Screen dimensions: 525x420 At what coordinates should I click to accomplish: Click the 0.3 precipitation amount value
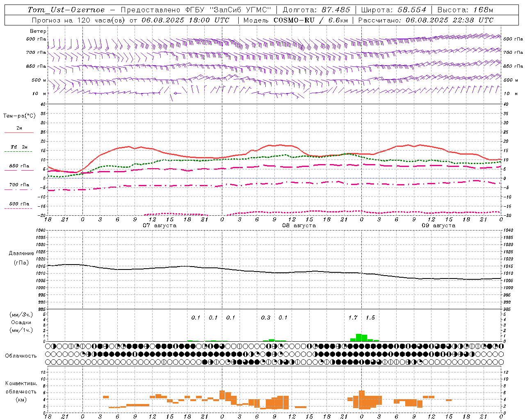coord(266,317)
